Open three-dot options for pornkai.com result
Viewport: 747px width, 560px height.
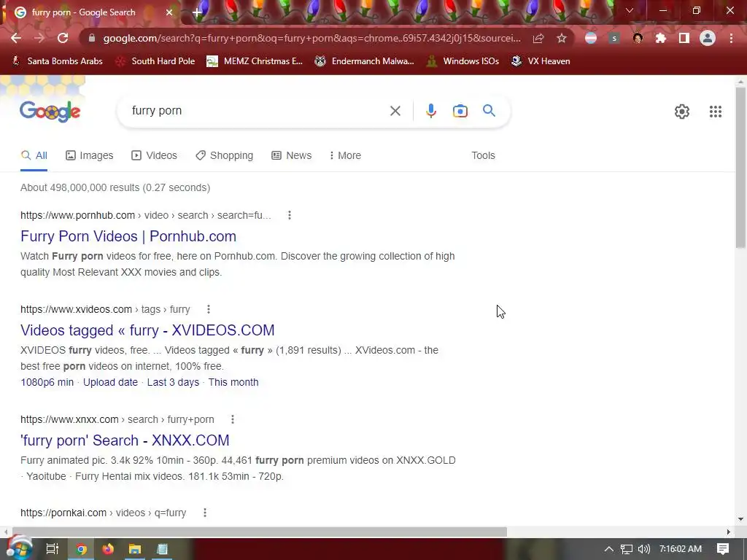click(205, 513)
